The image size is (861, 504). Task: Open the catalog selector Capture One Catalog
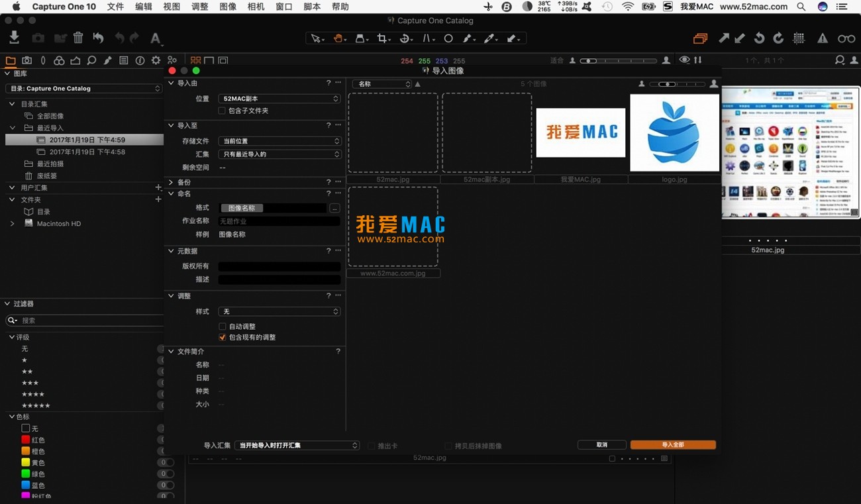(83, 88)
